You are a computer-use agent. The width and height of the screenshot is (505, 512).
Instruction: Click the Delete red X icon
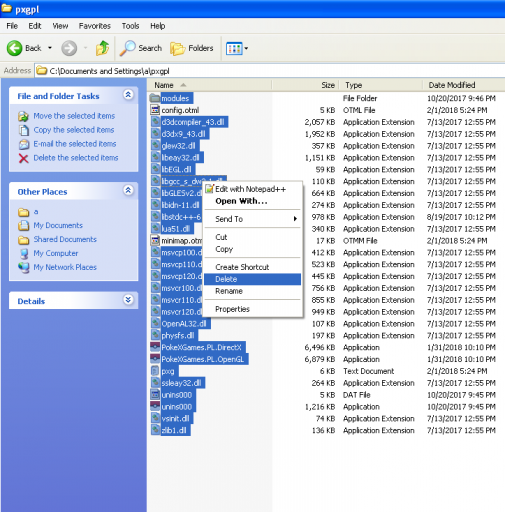tap(23, 158)
